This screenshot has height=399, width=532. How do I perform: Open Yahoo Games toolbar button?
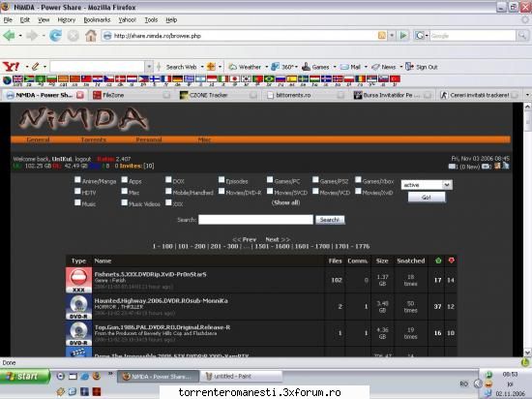pos(316,67)
